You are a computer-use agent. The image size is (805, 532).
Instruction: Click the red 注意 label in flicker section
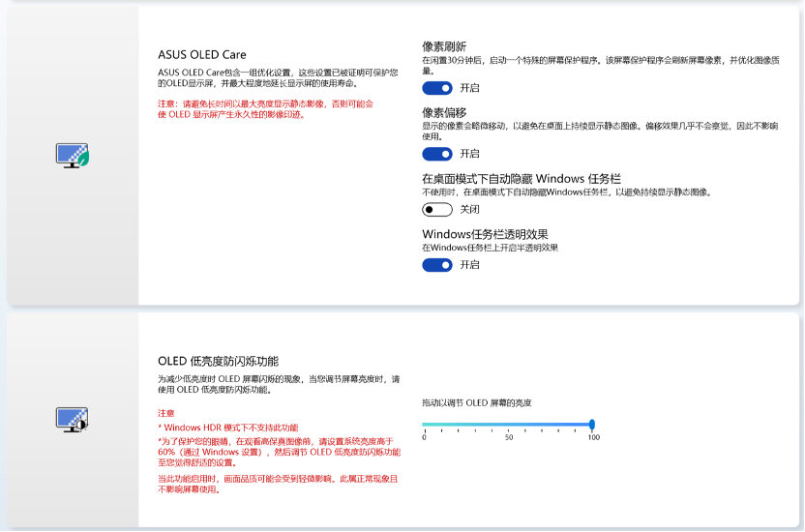pos(165,413)
